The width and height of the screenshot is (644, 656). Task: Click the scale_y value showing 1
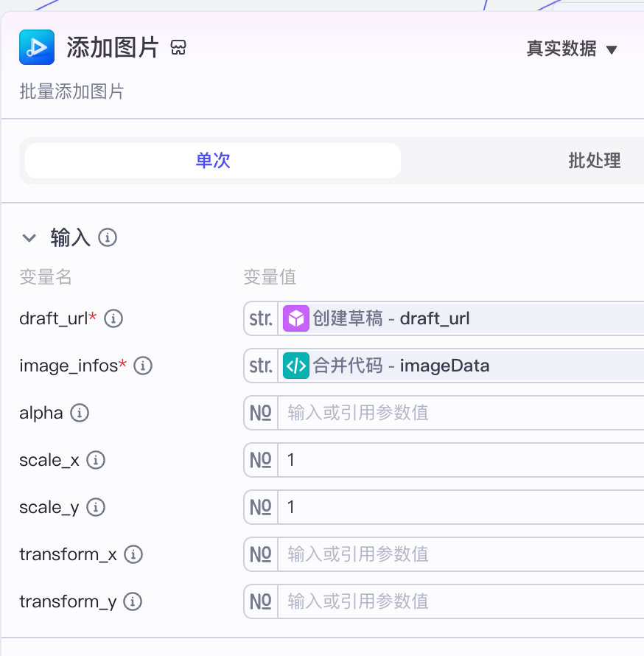tap(368, 507)
